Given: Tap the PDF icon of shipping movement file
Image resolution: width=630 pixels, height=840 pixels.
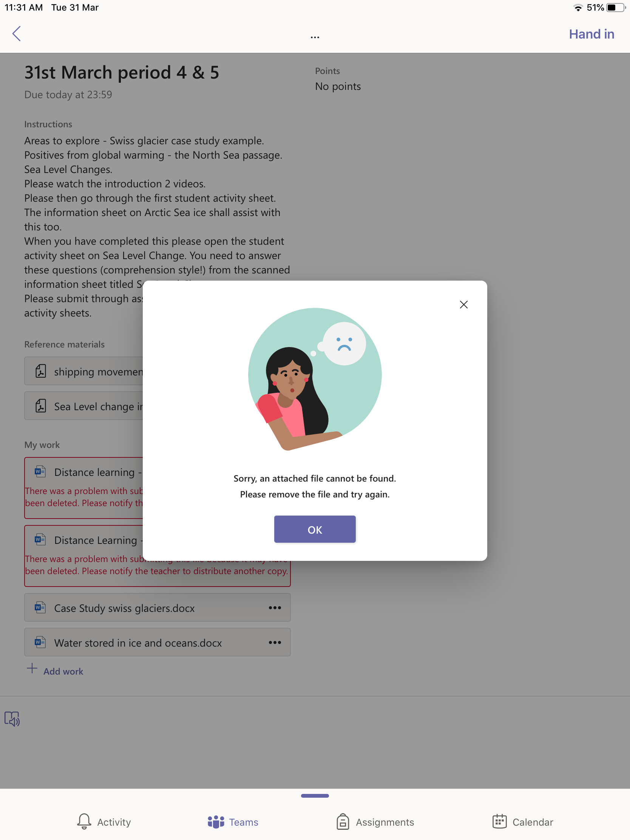Looking at the screenshot, I should pos(41,371).
